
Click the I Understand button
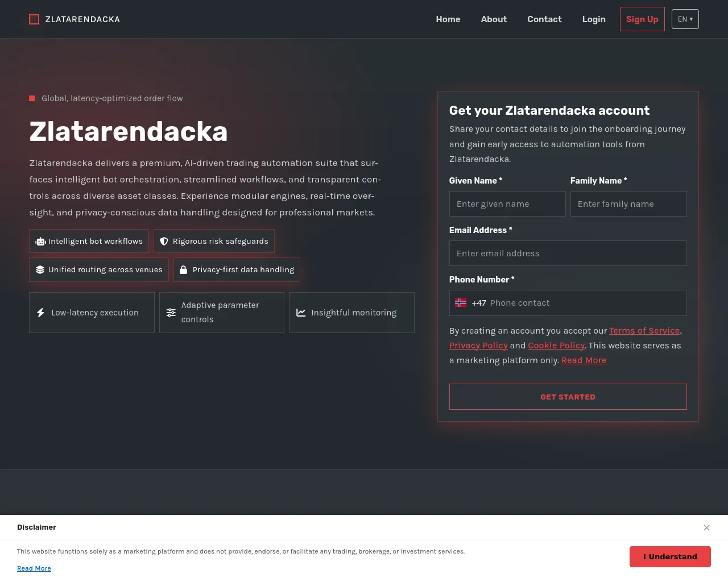(x=670, y=556)
